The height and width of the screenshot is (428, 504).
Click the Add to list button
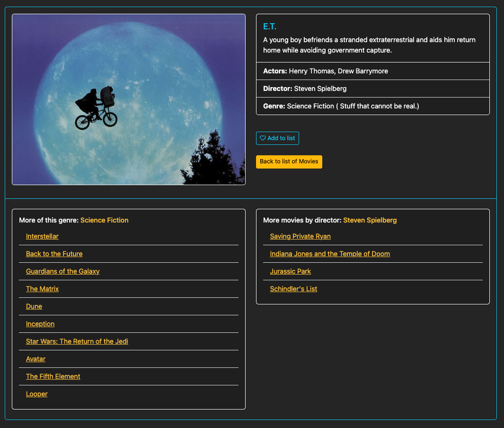pyautogui.click(x=277, y=138)
